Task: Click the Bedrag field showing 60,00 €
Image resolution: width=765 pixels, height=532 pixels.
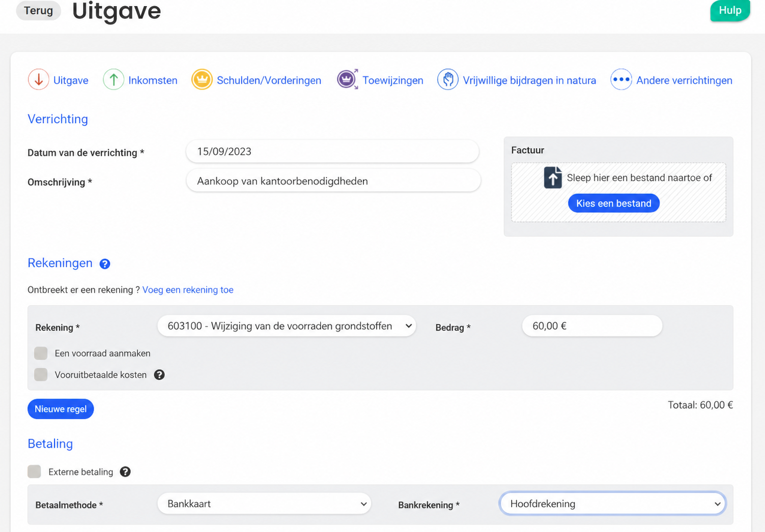Action: (x=592, y=326)
